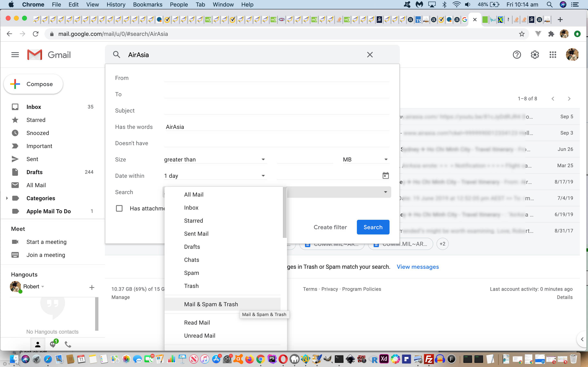Open the Bookmarks menu in the menu bar

click(x=148, y=4)
